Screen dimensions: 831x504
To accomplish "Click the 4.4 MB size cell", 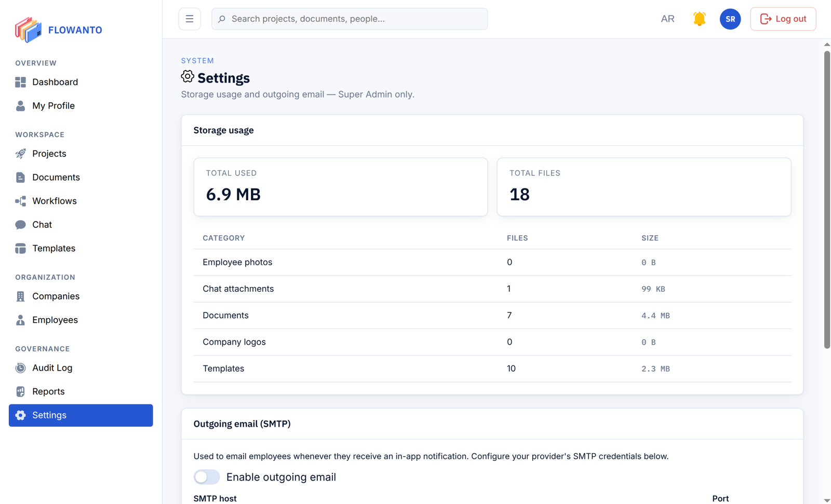I will pyautogui.click(x=655, y=316).
